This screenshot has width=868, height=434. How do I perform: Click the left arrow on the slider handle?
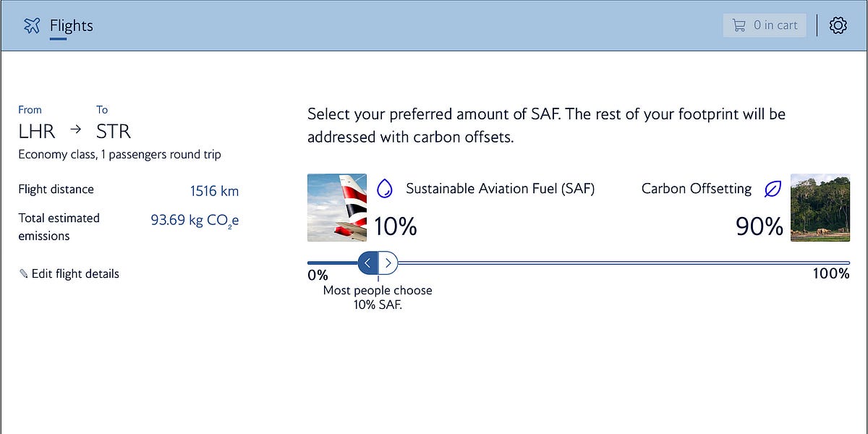pyautogui.click(x=368, y=263)
